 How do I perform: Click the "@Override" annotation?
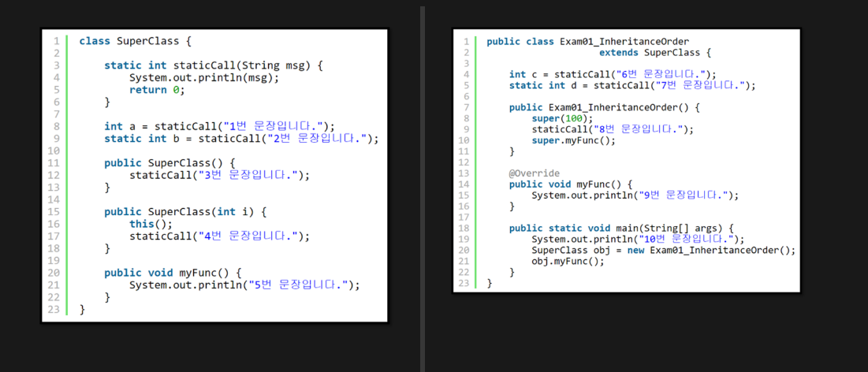(535, 173)
